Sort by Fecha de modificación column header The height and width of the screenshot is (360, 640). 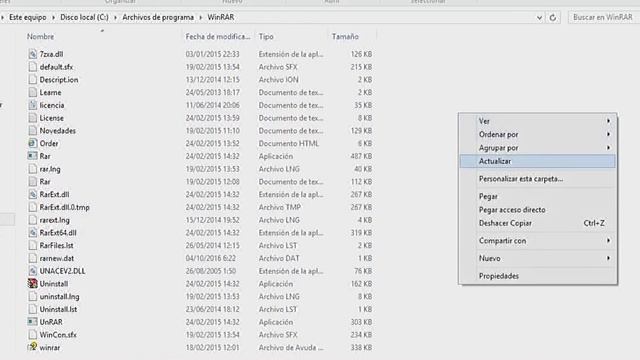click(x=218, y=37)
